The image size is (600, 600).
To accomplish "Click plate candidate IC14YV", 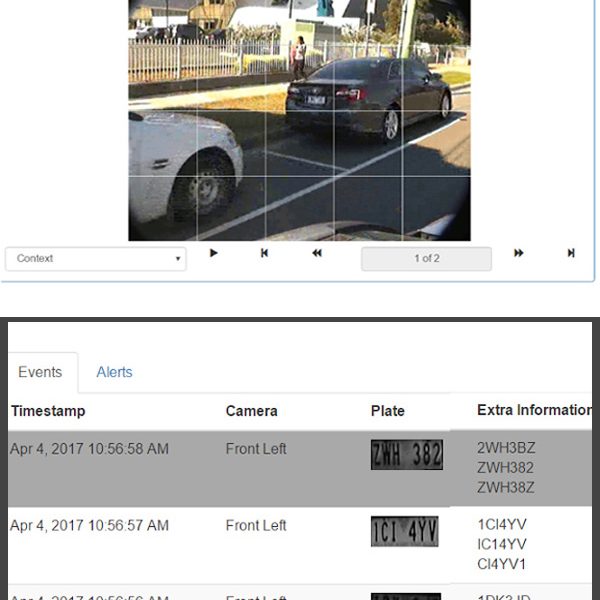I will pos(502,544).
